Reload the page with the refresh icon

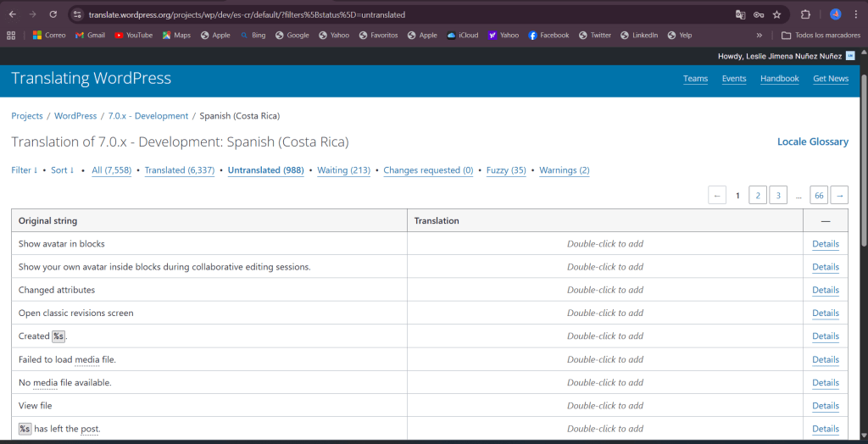click(53, 14)
